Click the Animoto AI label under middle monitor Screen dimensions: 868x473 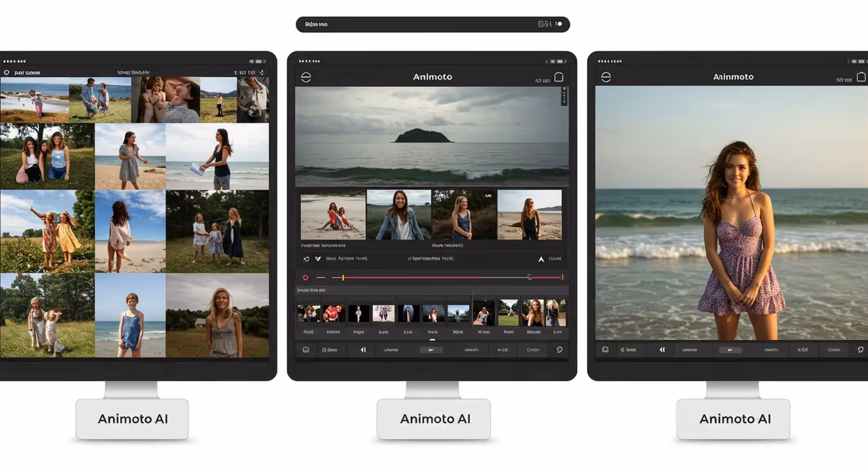435,419
